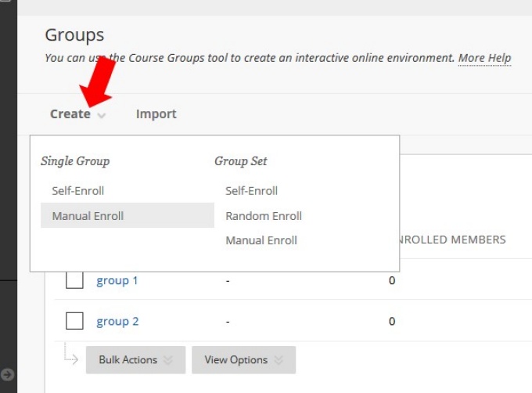Viewport: 532px width, 393px height.
Task: Click the Import button
Action: click(156, 114)
